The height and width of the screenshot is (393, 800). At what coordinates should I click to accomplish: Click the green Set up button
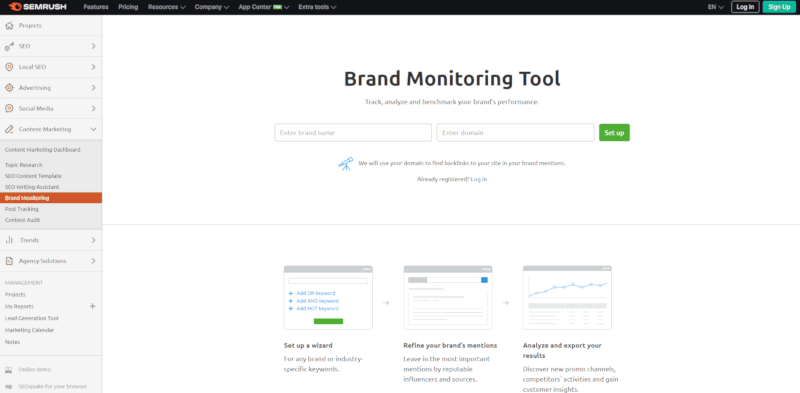pyautogui.click(x=614, y=133)
